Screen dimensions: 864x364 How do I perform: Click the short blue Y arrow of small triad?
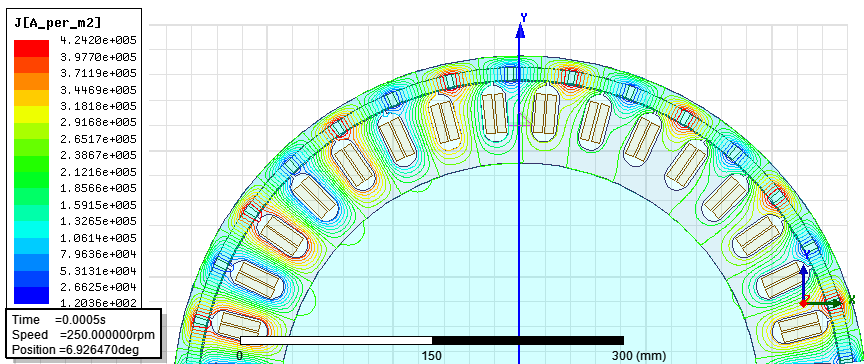point(804,281)
